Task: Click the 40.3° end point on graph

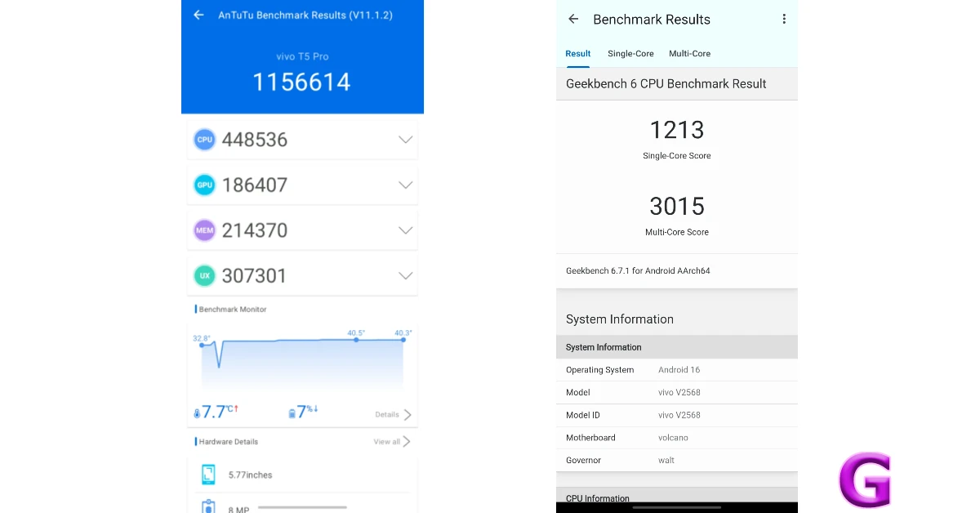Action: click(x=403, y=339)
